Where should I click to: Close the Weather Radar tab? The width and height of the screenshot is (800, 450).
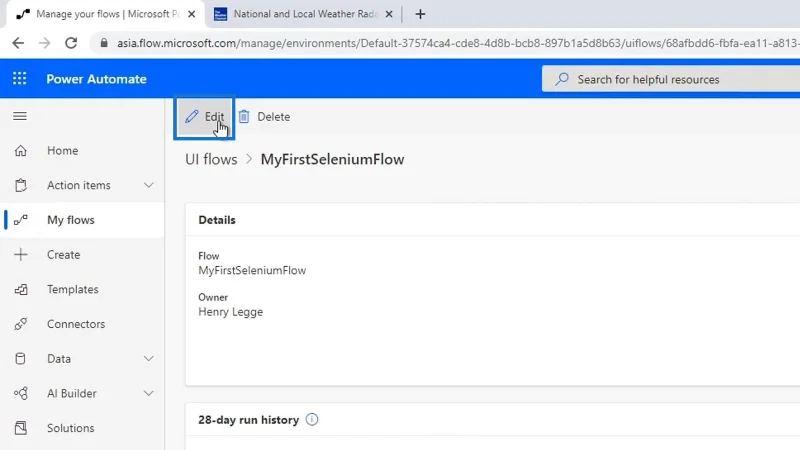tap(389, 14)
